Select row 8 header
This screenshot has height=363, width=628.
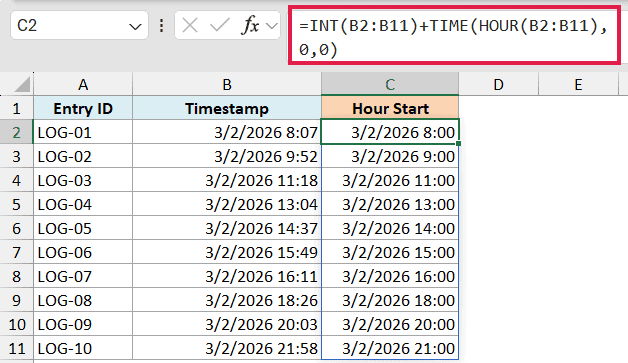[16, 276]
